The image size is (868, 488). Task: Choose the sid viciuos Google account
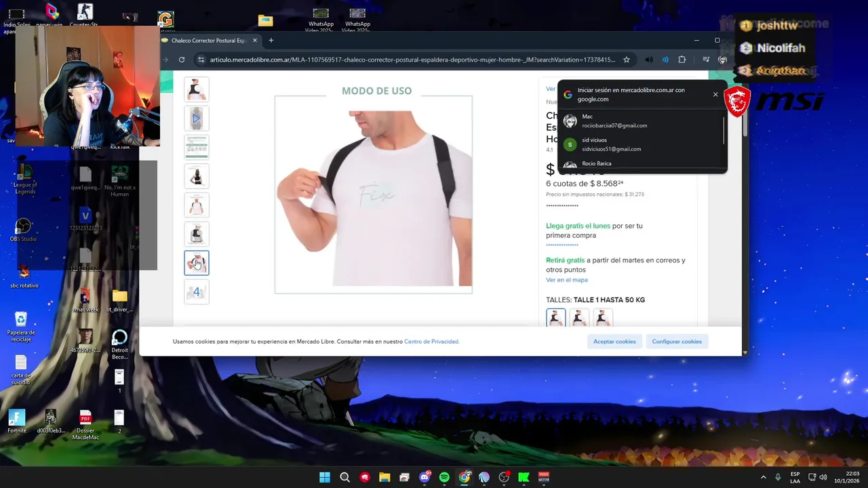click(641, 144)
